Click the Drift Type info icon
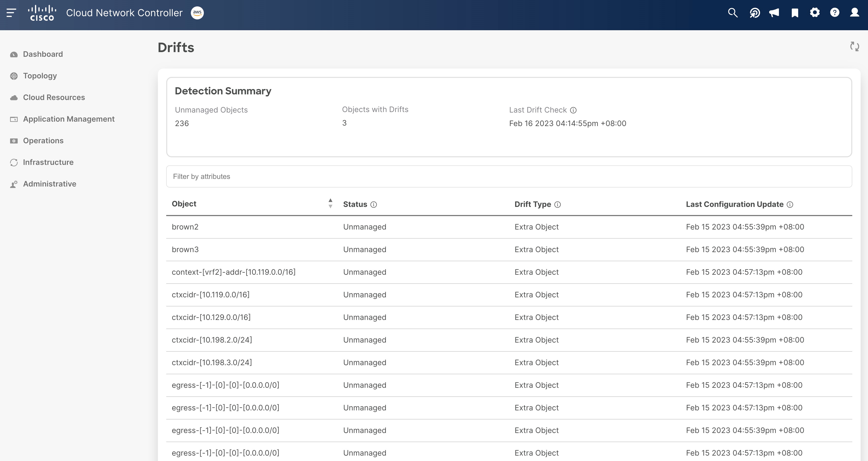The image size is (868, 461). pos(557,204)
